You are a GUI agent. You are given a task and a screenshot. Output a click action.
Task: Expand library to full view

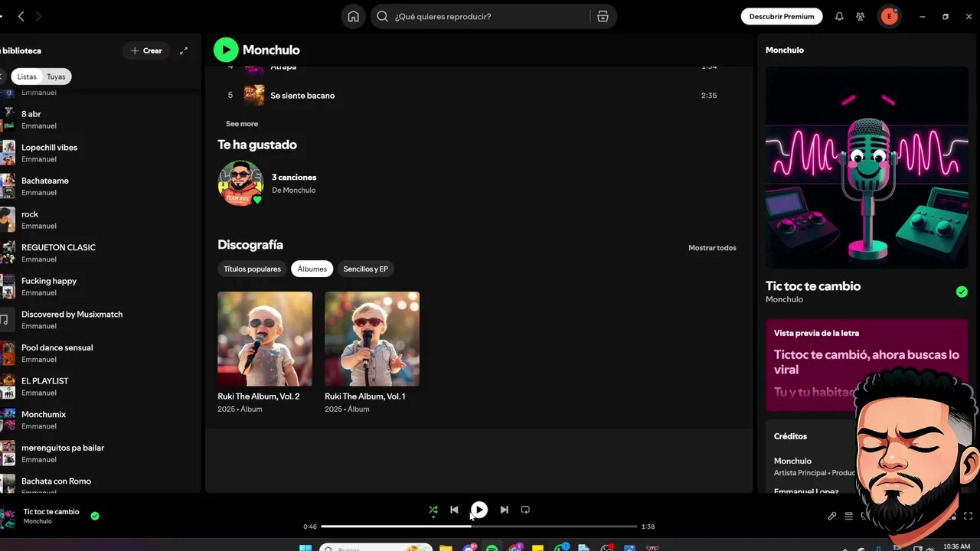[x=184, y=51]
